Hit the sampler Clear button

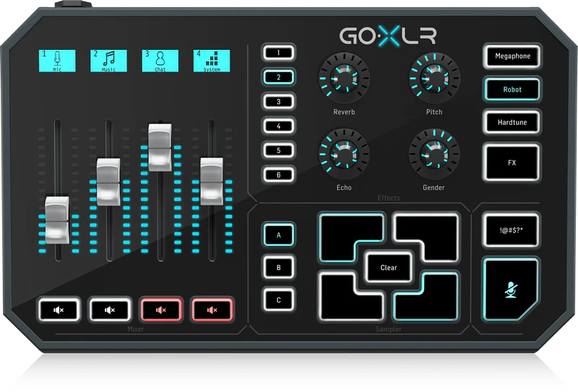tap(389, 268)
